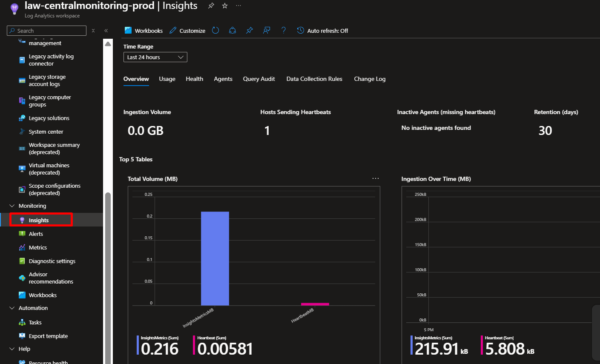Switch to the Usage tab
This screenshot has height=364, width=600.
point(167,79)
